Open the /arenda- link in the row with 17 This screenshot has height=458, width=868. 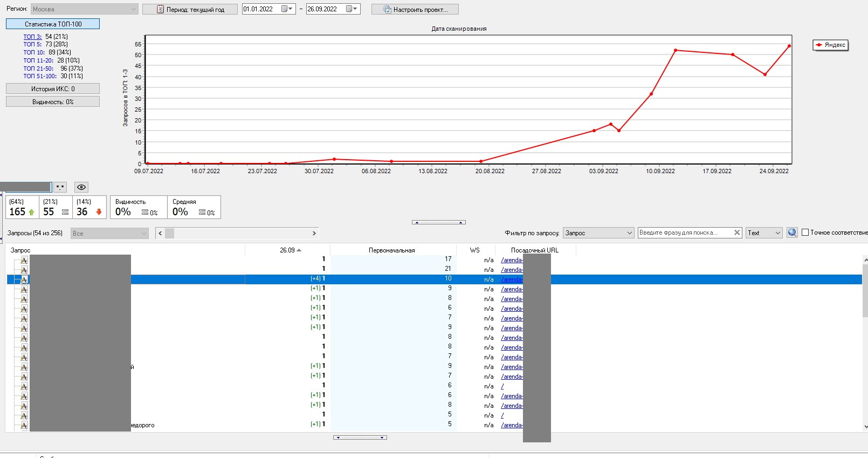click(x=512, y=260)
